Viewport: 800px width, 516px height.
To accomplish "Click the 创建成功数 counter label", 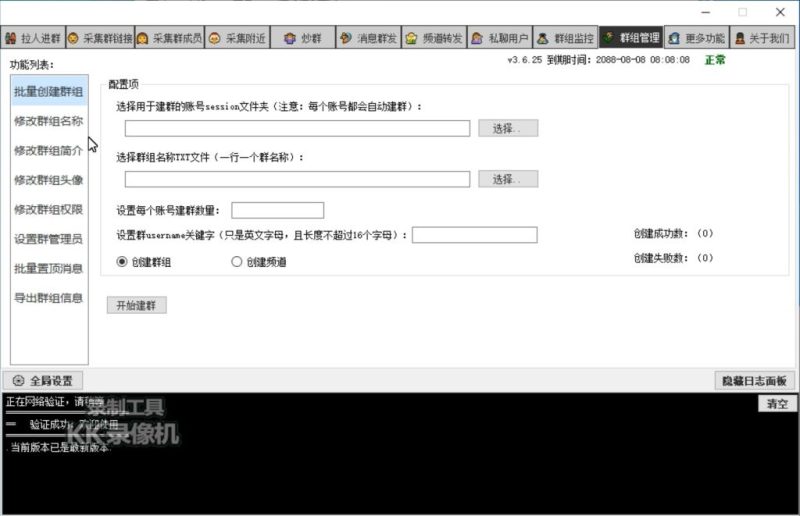I will coord(673,234).
